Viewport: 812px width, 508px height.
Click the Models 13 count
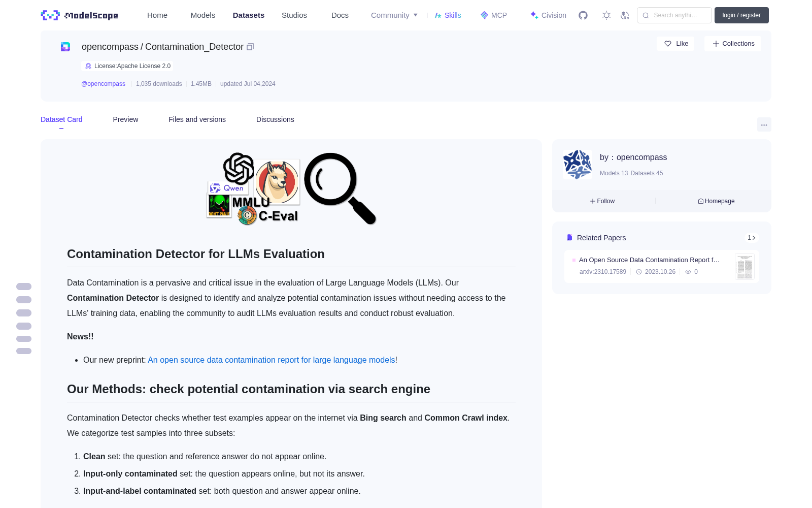pos(614,173)
